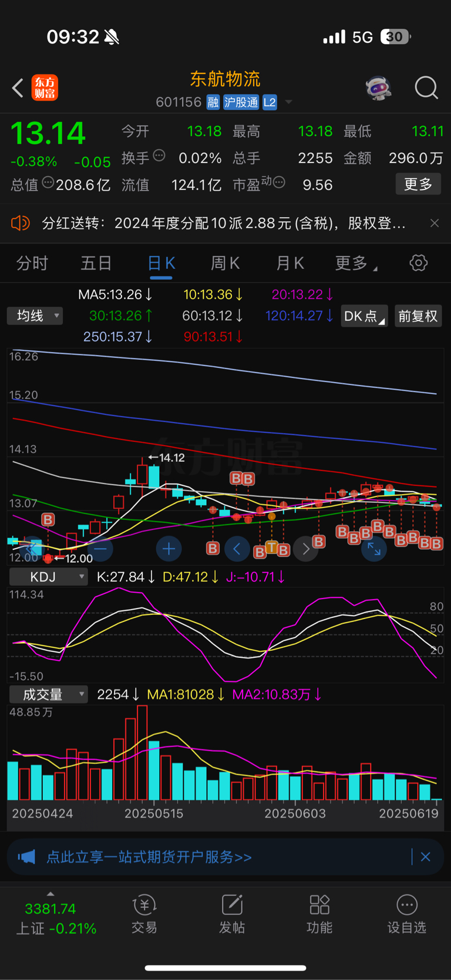Move chart right with grey arrow

click(305, 549)
